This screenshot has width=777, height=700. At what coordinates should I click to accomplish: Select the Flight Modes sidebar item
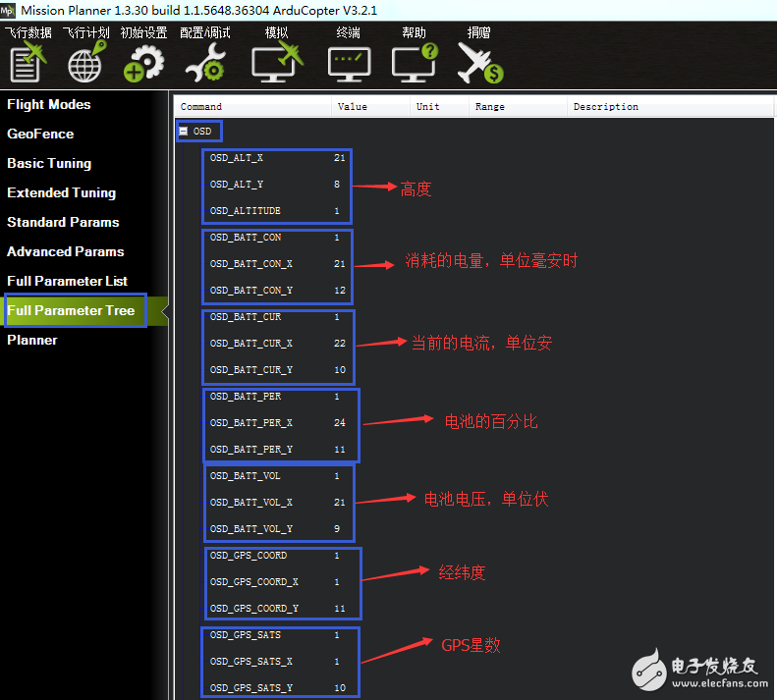(48, 104)
